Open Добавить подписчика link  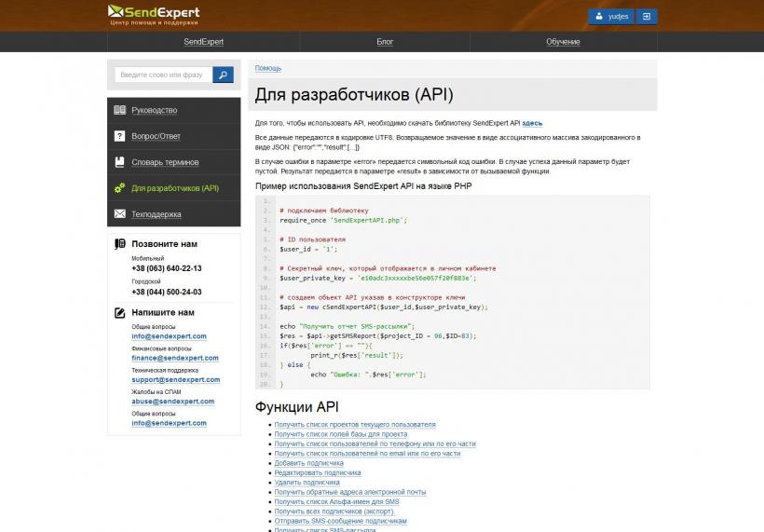tap(309, 463)
